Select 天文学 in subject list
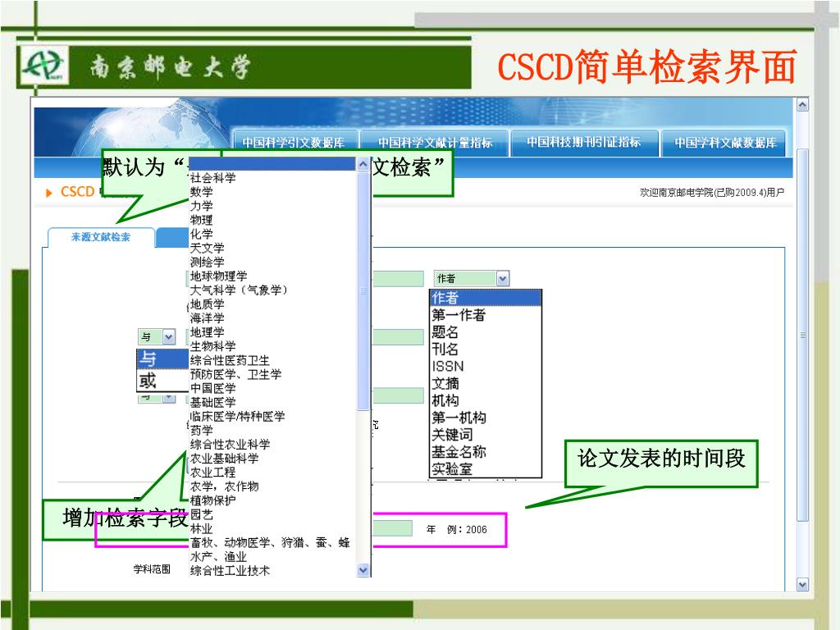Image resolution: width=840 pixels, height=630 pixels. (x=272, y=248)
